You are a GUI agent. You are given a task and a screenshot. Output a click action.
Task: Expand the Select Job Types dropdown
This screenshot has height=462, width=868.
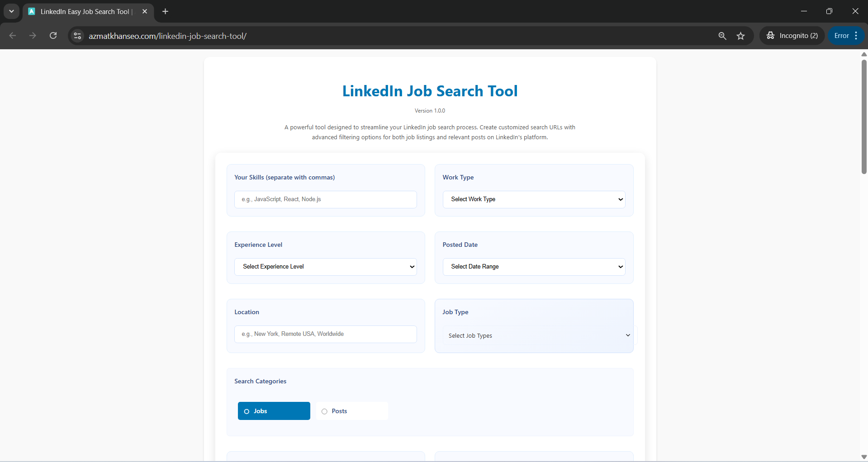539,335
